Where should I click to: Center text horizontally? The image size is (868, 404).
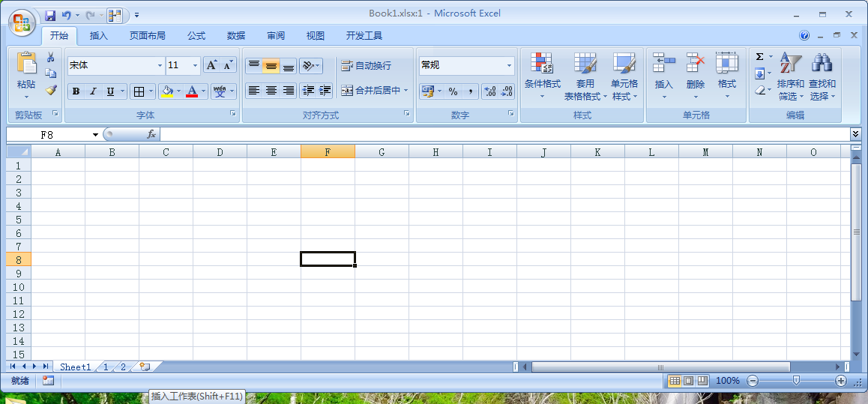271,91
